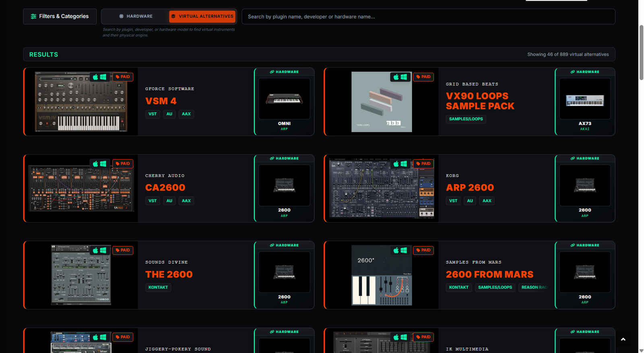Screen dimensions: 644x353
Task: Click Samples/Loops tag under VX90 Loops
Action: pyautogui.click(x=466, y=119)
